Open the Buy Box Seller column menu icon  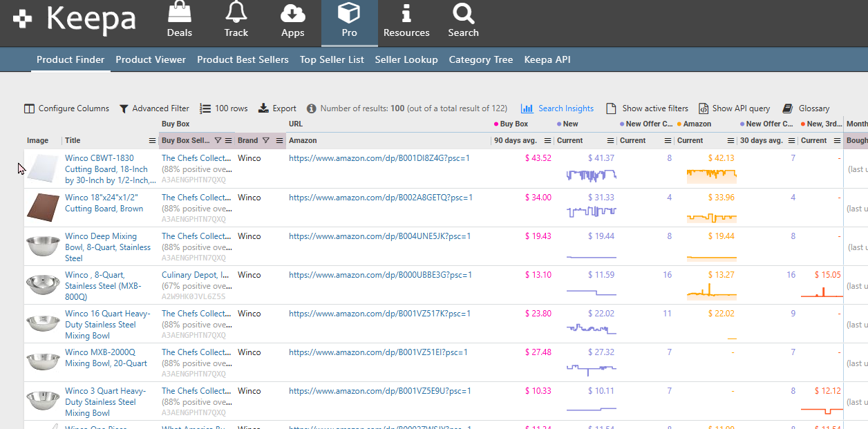point(229,140)
